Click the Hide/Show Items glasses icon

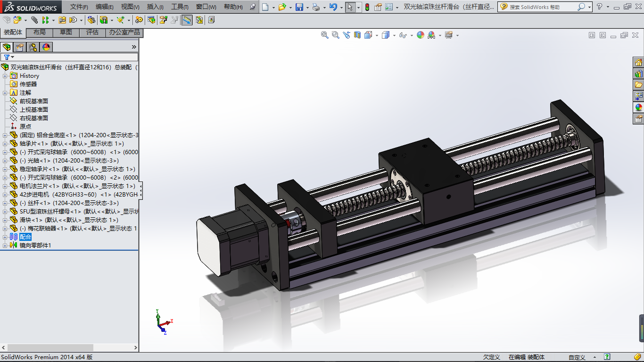(x=403, y=35)
